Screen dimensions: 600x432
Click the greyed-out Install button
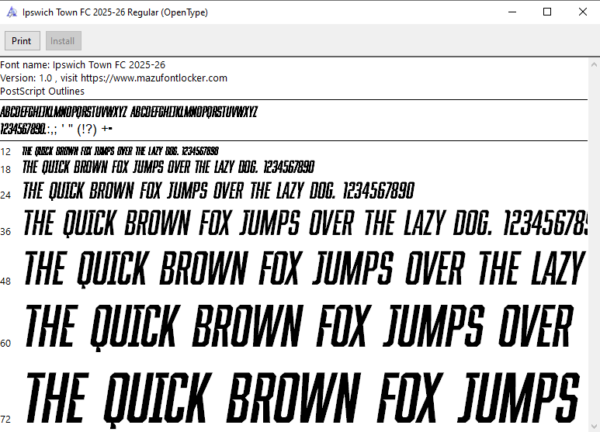pos(64,41)
